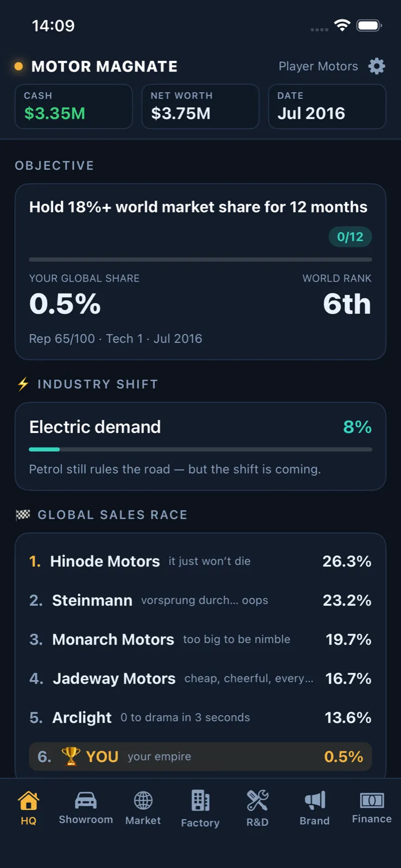Select the Net Worth $3.75M card

tap(200, 106)
